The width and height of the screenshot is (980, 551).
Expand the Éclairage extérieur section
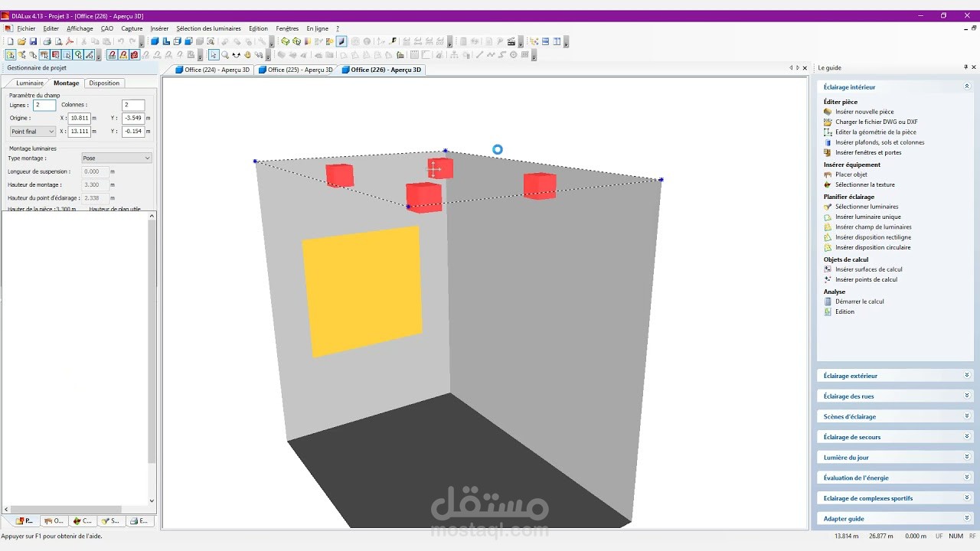pos(967,376)
